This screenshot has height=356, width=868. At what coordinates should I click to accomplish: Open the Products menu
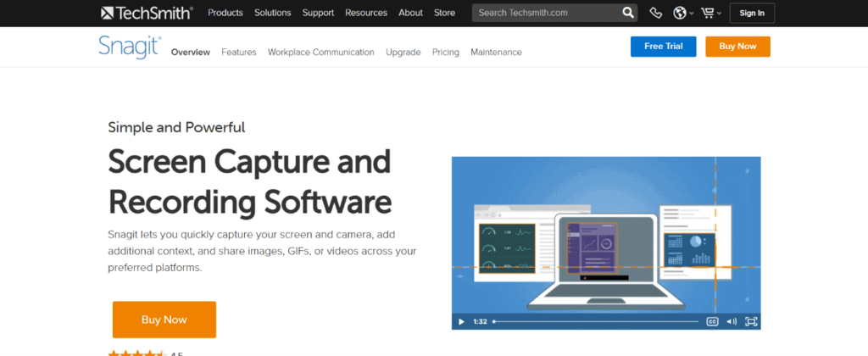(225, 13)
